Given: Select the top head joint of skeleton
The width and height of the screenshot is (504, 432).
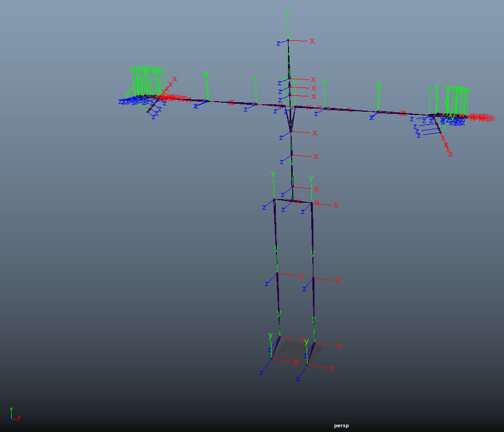Looking at the screenshot, I should pos(289,40).
